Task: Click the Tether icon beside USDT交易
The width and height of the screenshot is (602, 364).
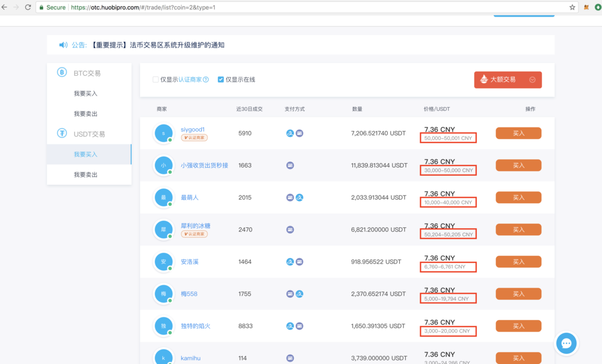Action: [x=61, y=134]
